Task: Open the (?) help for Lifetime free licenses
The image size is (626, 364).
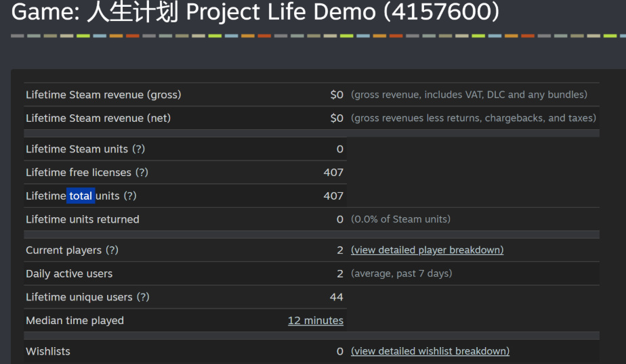Action: 142,173
